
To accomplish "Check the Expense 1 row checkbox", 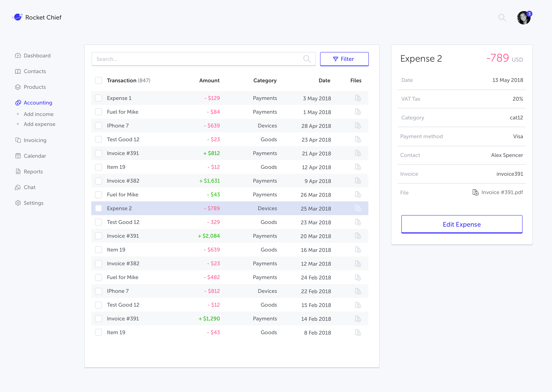I will (98, 98).
